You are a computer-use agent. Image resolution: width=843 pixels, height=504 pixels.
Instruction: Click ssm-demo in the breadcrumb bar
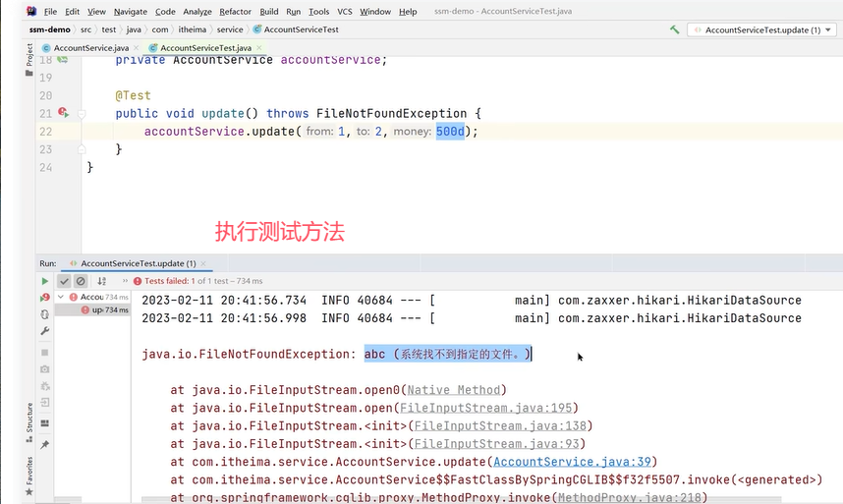(x=49, y=29)
